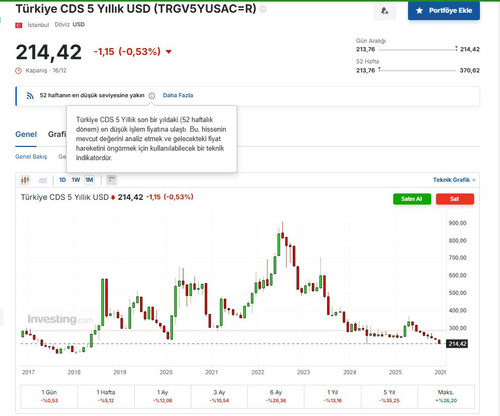Click the Gün Aralığı range slider

pos(418,50)
